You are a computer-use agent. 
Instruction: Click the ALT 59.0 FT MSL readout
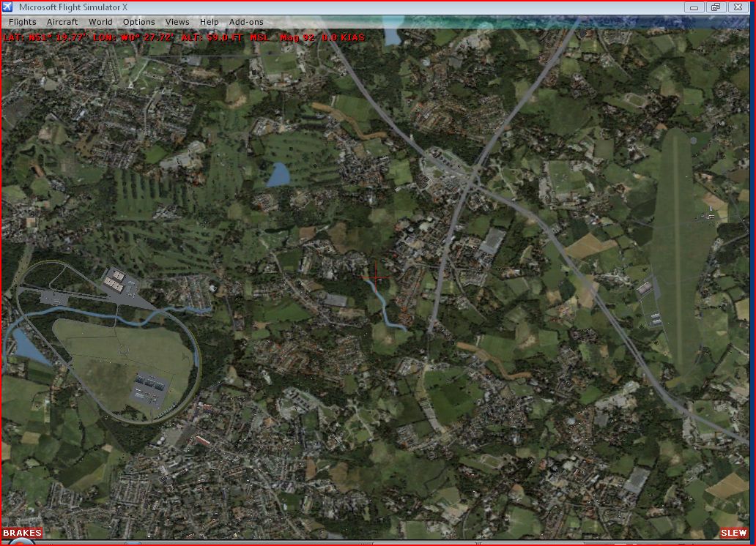pos(225,37)
